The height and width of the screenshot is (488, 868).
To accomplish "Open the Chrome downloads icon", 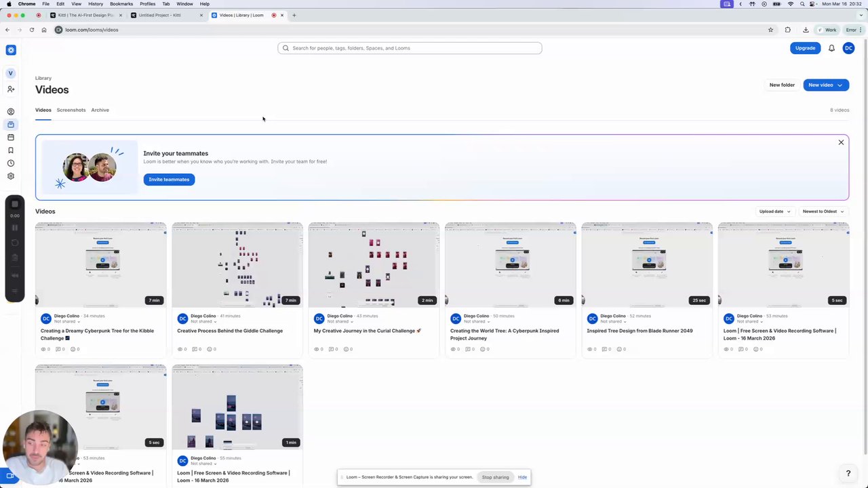I will coord(806,30).
